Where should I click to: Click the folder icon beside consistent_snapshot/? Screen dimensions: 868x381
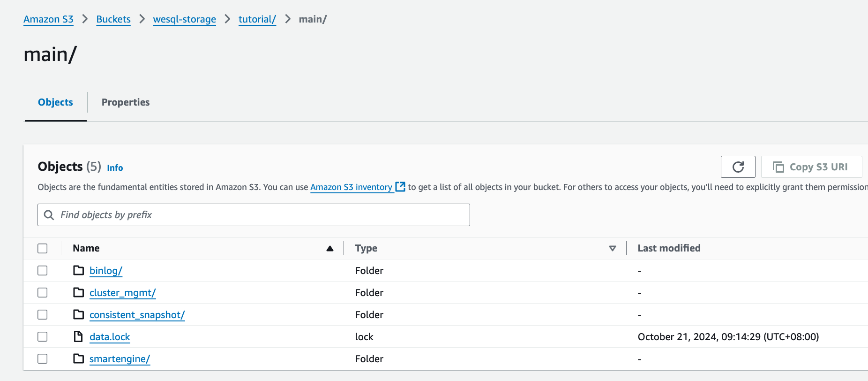tap(79, 314)
